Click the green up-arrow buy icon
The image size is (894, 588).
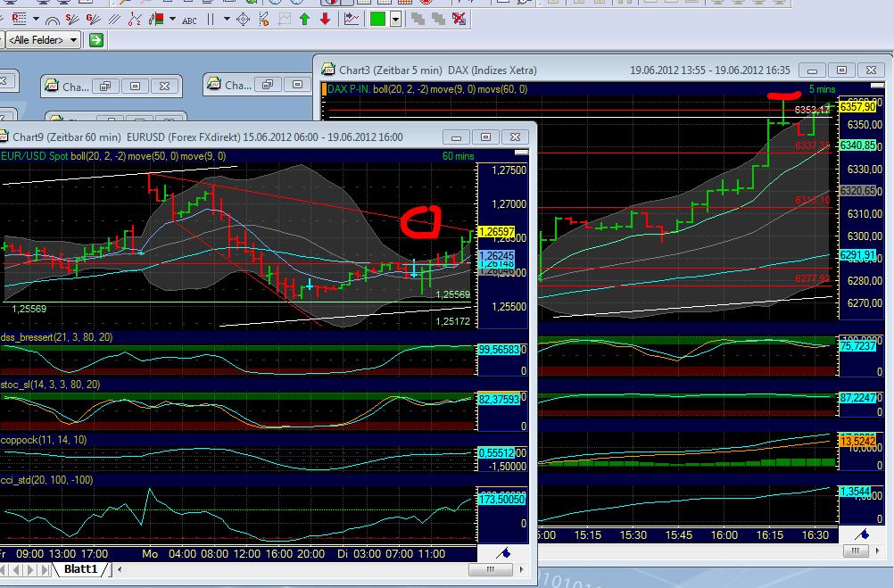pos(306,20)
